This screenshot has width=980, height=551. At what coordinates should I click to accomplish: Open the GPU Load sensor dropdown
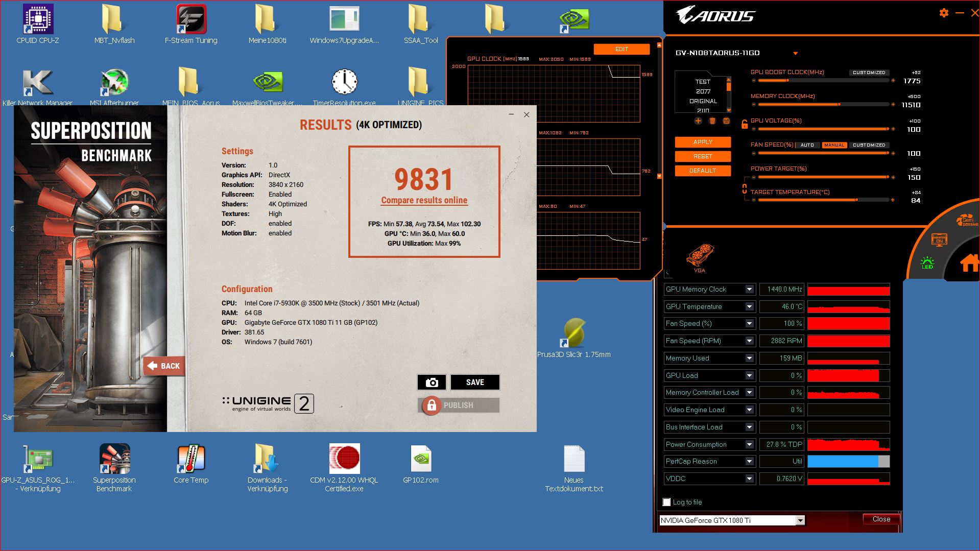click(x=749, y=376)
